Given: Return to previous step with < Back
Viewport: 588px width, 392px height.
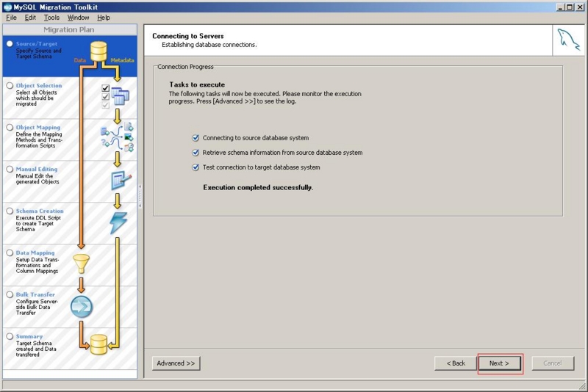Looking at the screenshot, I should point(456,363).
